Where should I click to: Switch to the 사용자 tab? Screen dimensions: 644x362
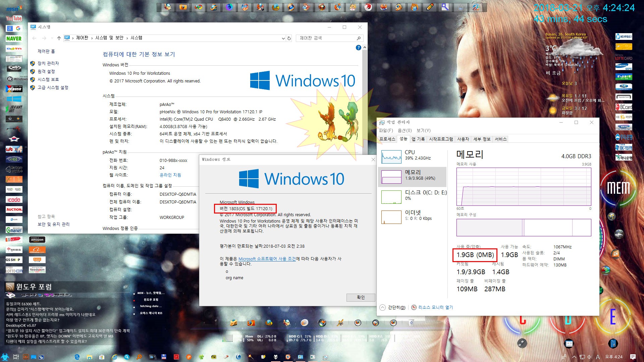click(463, 139)
